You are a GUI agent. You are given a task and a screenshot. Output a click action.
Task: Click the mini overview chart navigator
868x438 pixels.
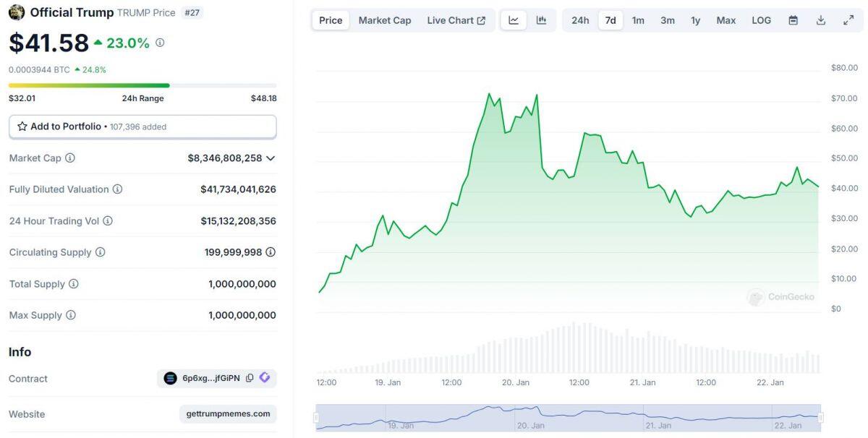[x=569, y=418]
